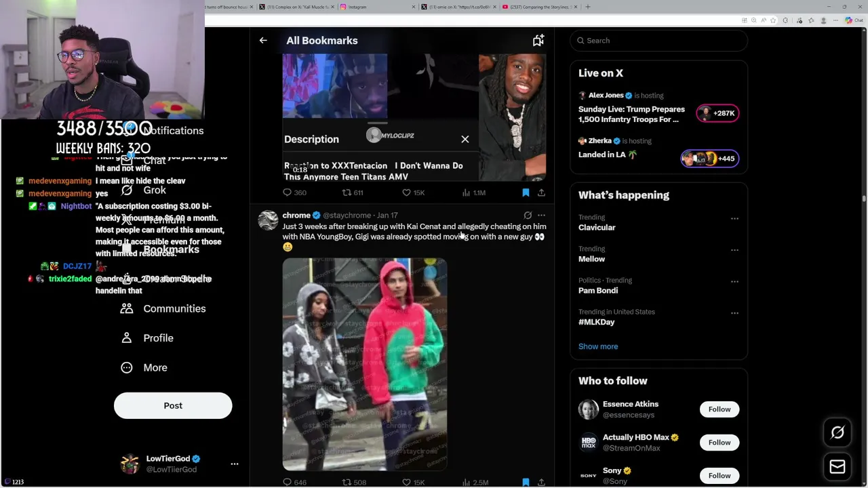
Task: Open a new browser tab
Action: [588, 7]
